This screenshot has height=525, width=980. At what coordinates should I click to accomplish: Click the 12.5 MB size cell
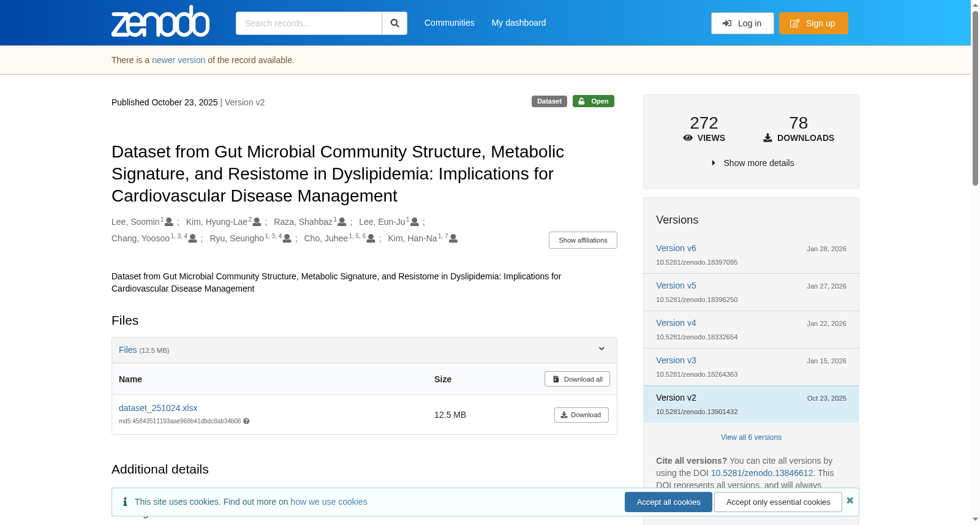coord(450,415)
